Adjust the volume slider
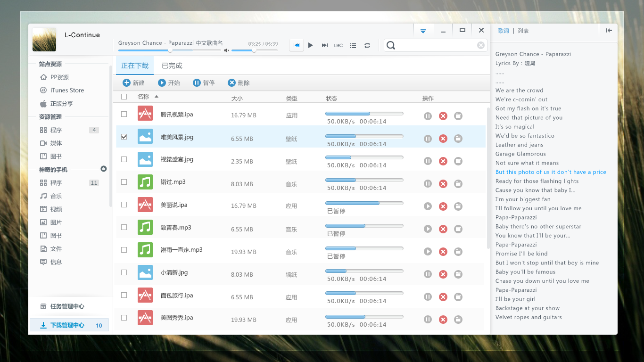The height and width of the screenshot is (362, 644). tap(254, 50)
